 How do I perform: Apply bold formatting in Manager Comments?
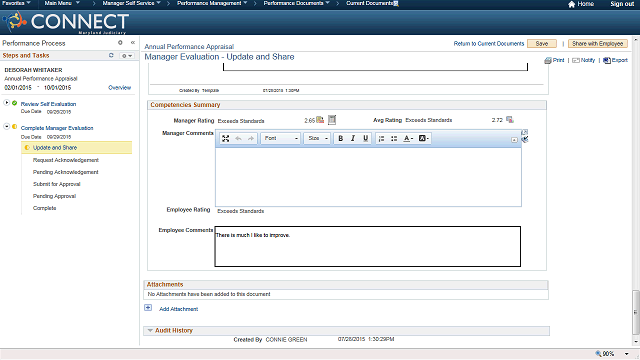click(340, 138)
